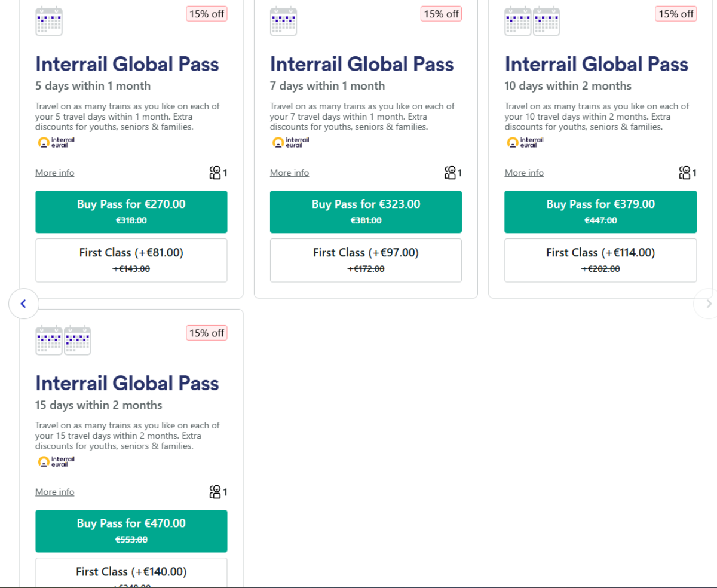This screenshot has width=717, height=588.
Task: Buy the 10-day pass for €379.00
Action: (600, 212)
